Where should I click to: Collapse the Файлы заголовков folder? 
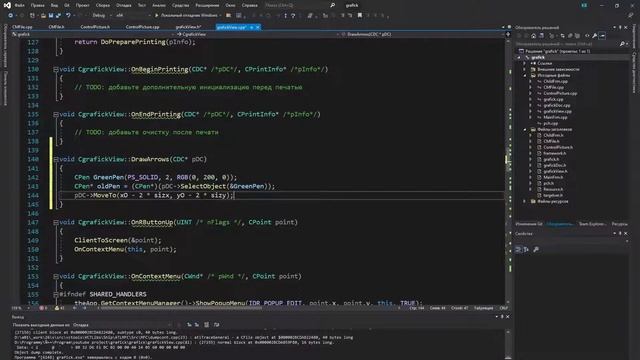[x=525, y=129]
